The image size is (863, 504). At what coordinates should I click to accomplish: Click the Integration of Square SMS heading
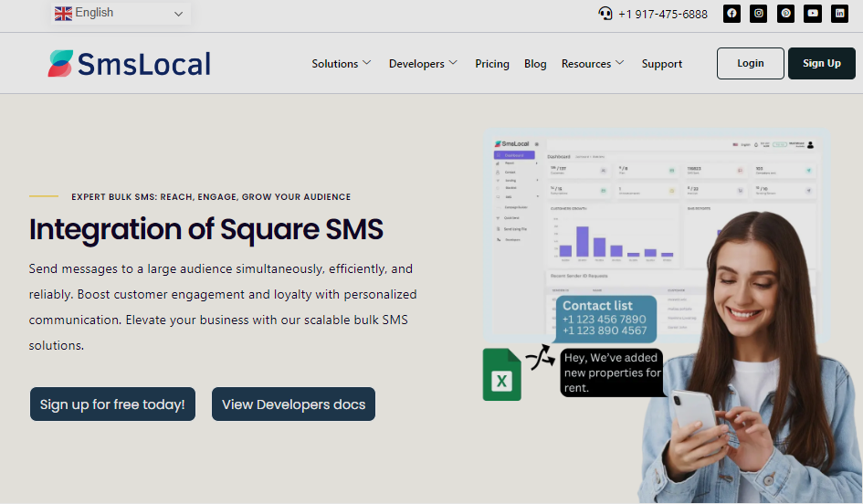coord(206,229)
